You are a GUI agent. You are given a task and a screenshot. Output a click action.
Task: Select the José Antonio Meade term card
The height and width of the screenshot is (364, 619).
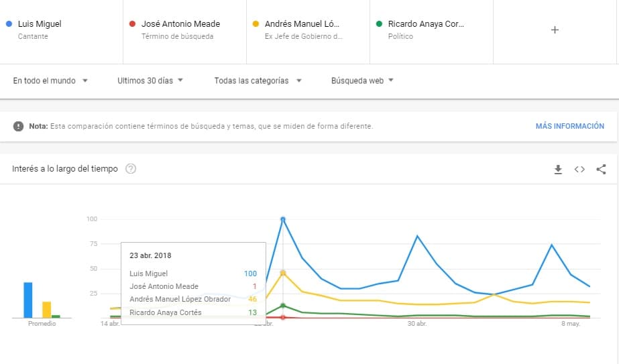(184, 32)
